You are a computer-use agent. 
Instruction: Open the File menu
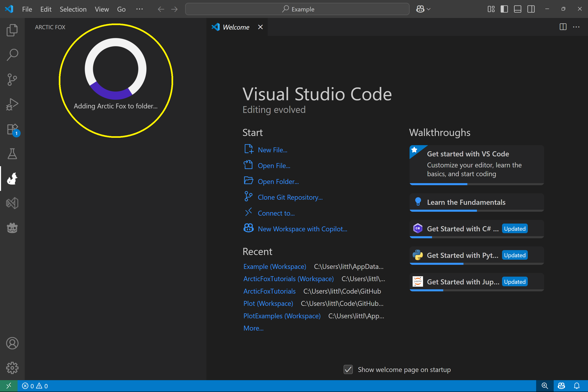click(27, 9)
